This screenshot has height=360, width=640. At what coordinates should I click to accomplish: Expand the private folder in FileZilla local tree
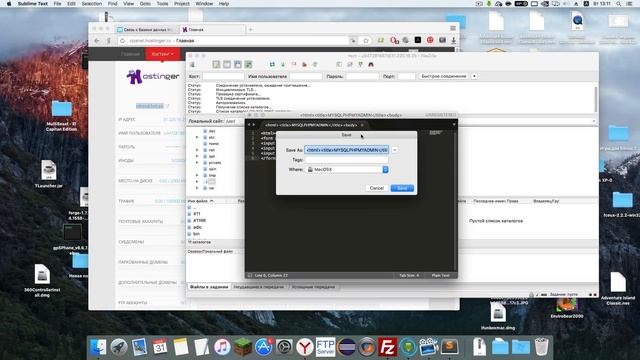[197, 162]
